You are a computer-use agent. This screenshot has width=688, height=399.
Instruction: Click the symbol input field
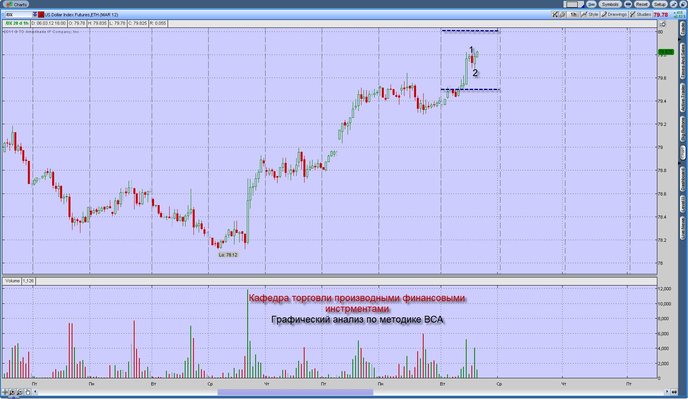[18, 14]
